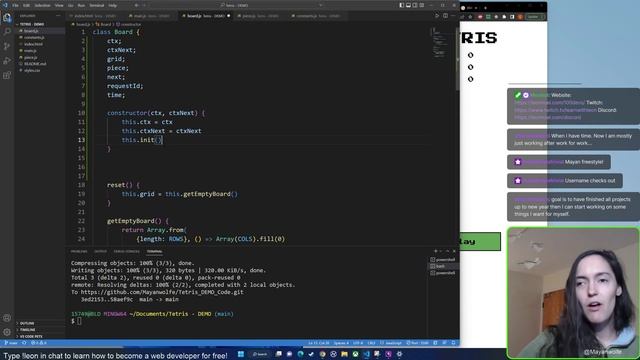Open notifications bell in the status bar
Screen dimensions: 640x360
pyautogui.click(x=453, y=343)
